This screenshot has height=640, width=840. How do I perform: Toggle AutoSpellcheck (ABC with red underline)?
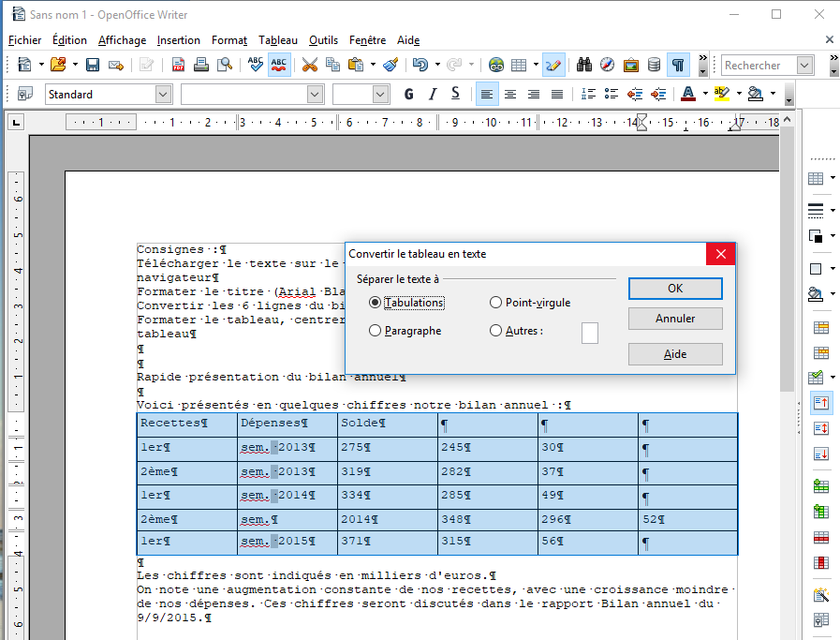[x=278, y=65]
